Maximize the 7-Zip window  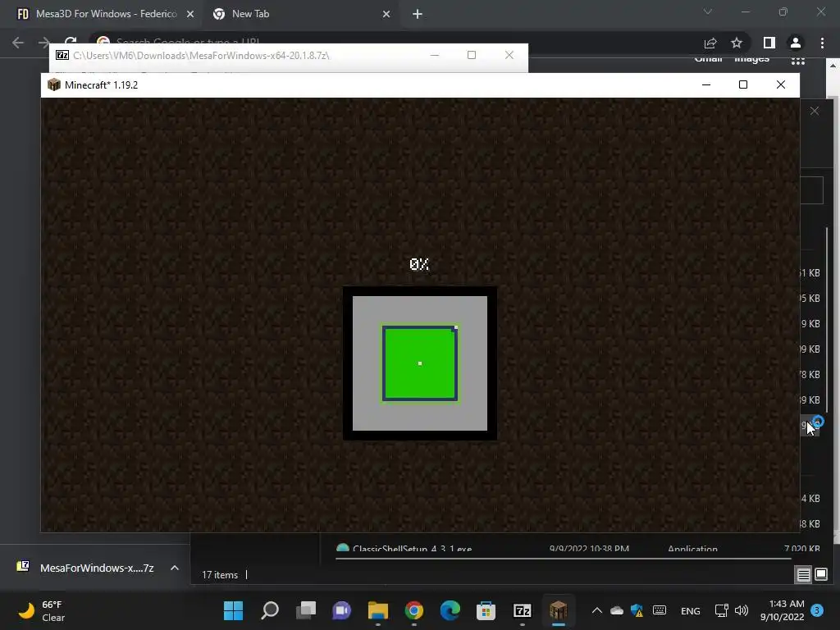coord(472,55)
